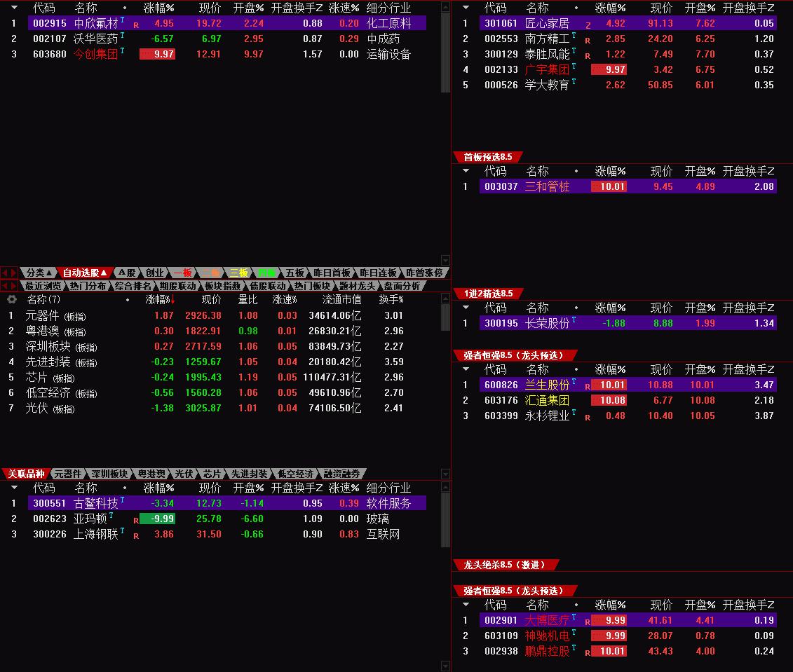The image size is (793, 672).
Task: Sort the index list by the 换手% column
Action: coord(391,300)
